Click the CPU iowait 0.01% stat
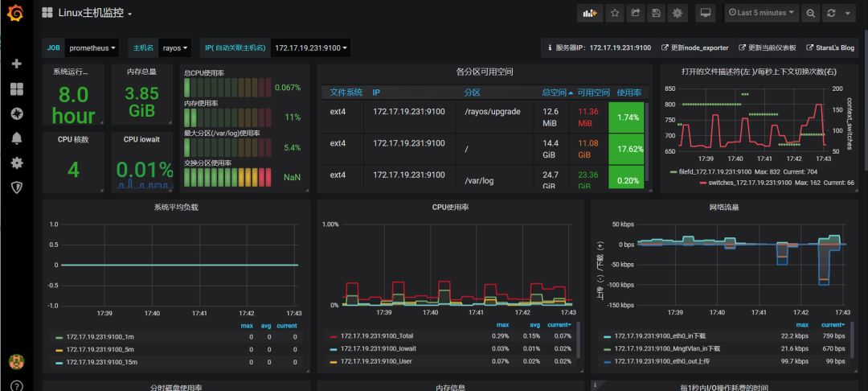Viewport: 868px width, 391px height. [145, 170]
